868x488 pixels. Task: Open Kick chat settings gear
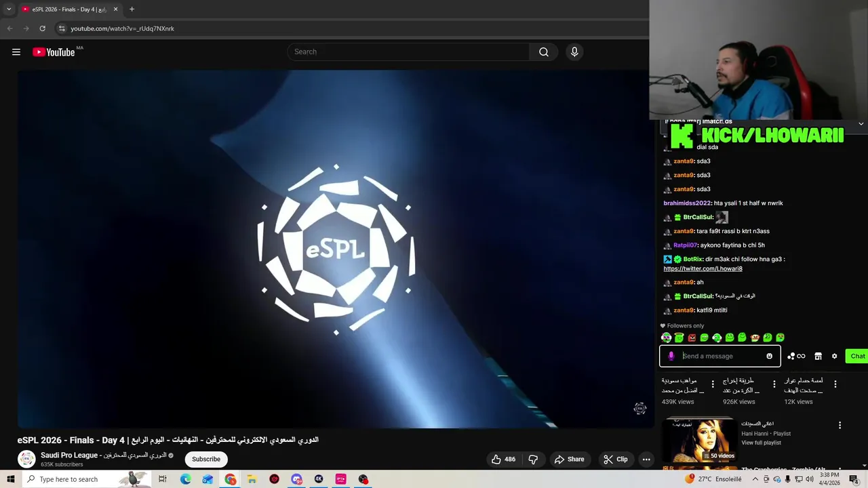coord(834,356)
